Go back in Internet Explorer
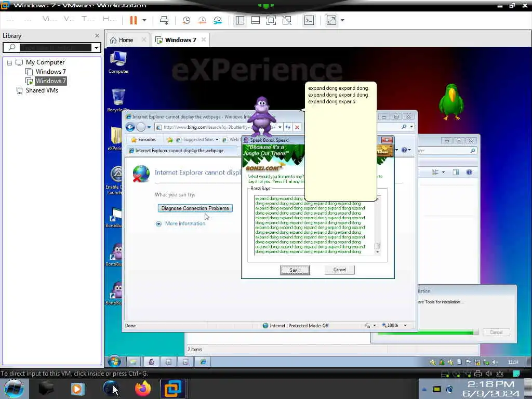Image resolution: width=532 pixels, height=399 pixels. tap(130, 127)
